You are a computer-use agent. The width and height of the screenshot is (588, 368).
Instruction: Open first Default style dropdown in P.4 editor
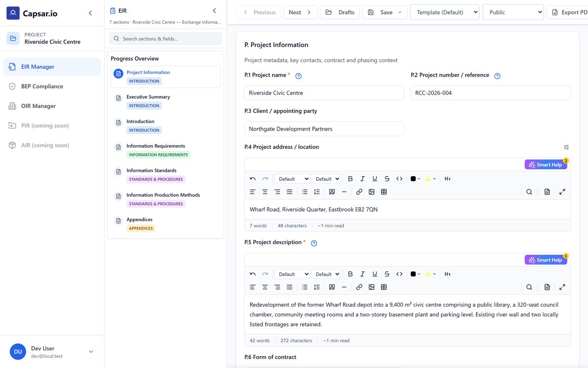(292, 179)
